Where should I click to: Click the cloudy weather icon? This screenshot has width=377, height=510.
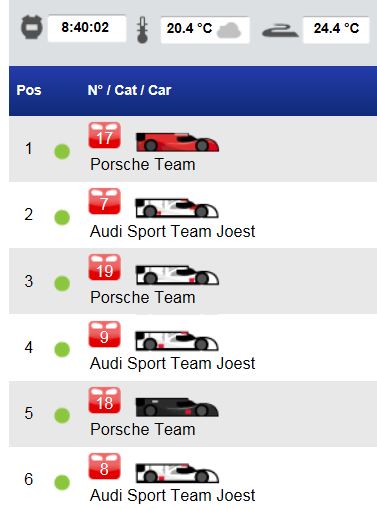(229, 30)
